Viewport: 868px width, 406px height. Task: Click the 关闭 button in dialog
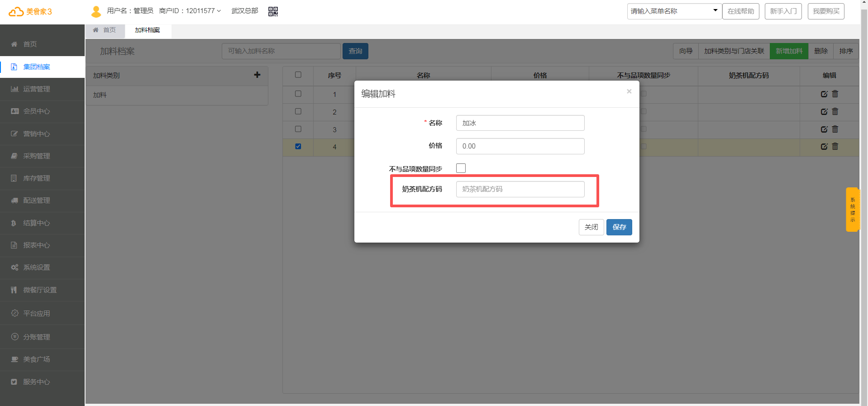(x=591, y=227)
